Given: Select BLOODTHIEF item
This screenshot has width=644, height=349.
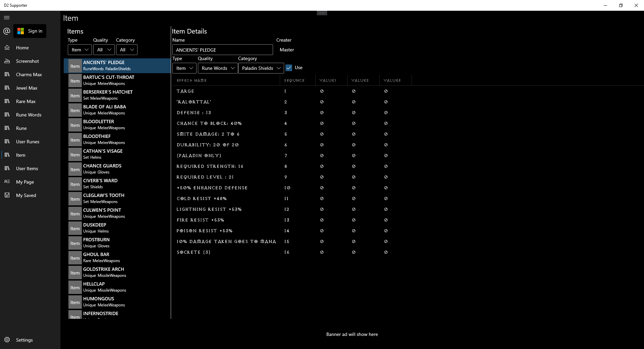Looking at the screenshot, I should (117, 140).
